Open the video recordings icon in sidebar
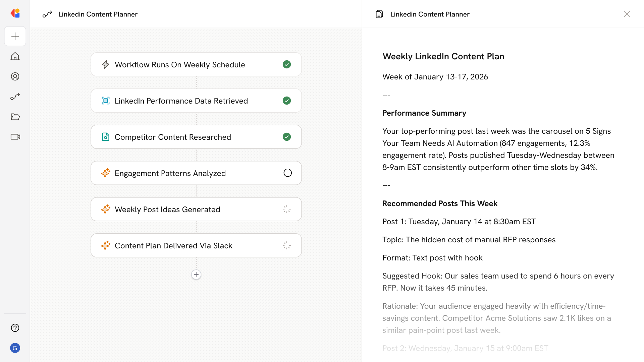This screenshot has width=644, height=362. point(15,137)
